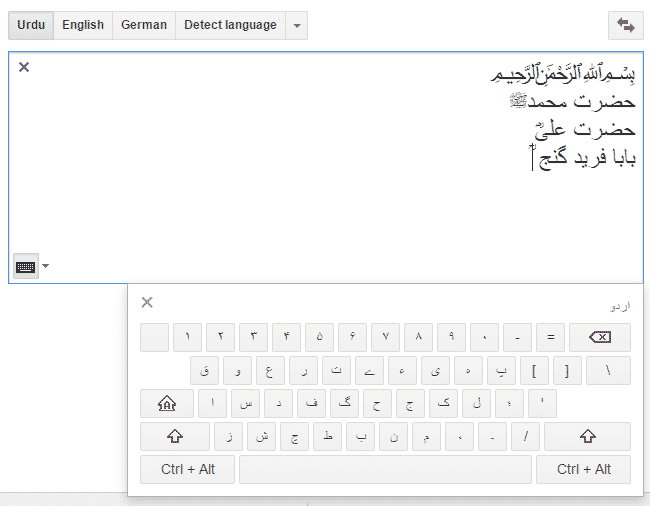Click the right Shift key on the virtual keyboard

587,436
